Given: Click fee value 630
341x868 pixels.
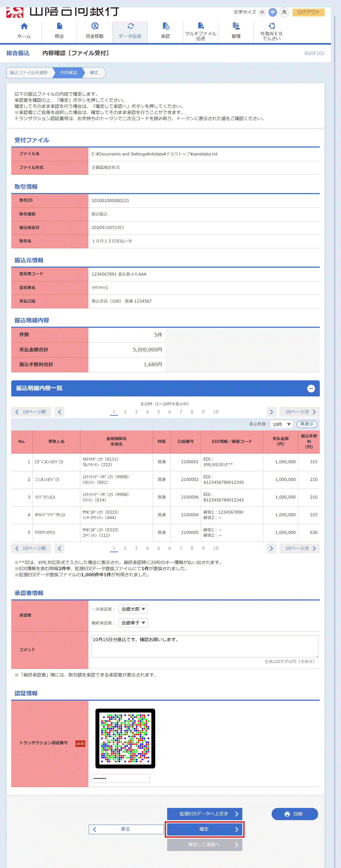Looking at the screenshot, I should tap(314, 532).
